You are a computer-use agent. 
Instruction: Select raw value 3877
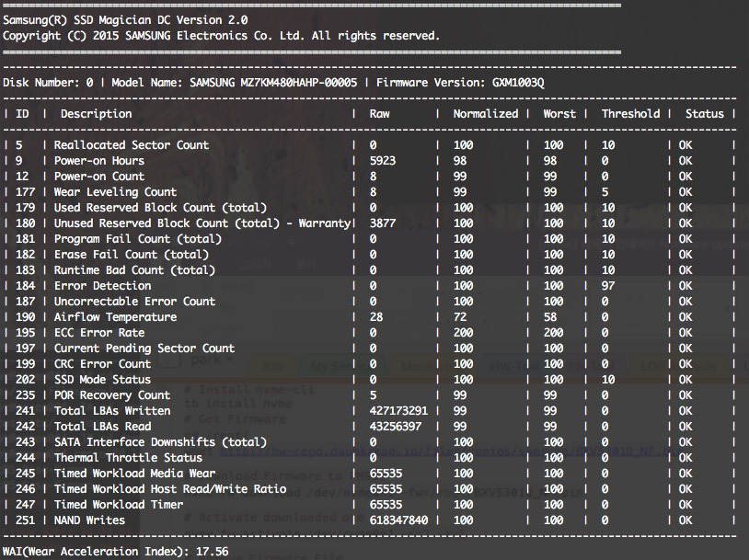[383, 223]
